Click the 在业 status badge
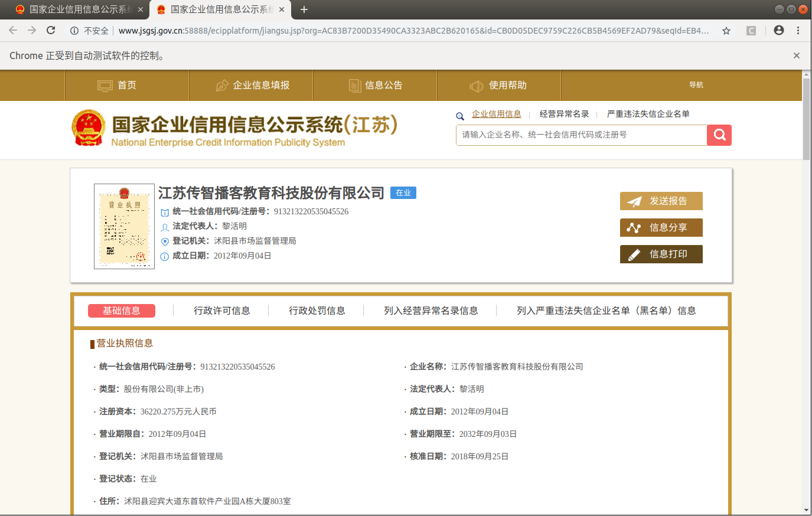Image resolution: width=812 pixels, height=516 pixels. click(x=403, y=193)
